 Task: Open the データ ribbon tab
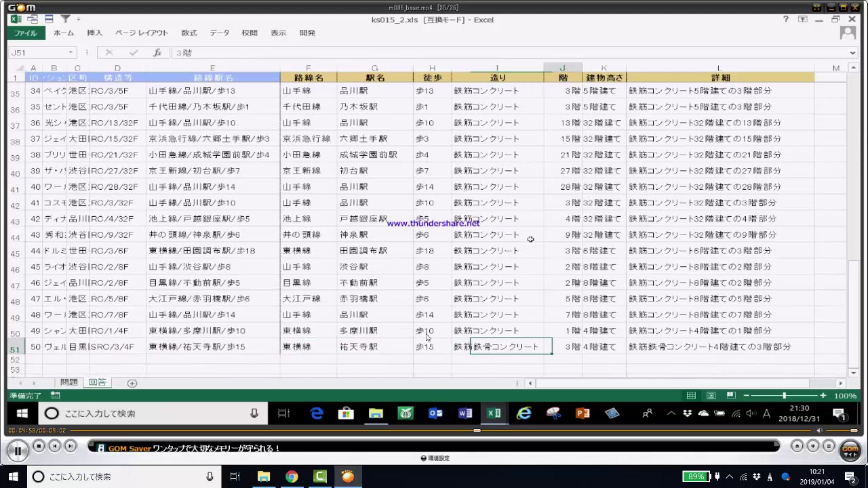(219, 33)
